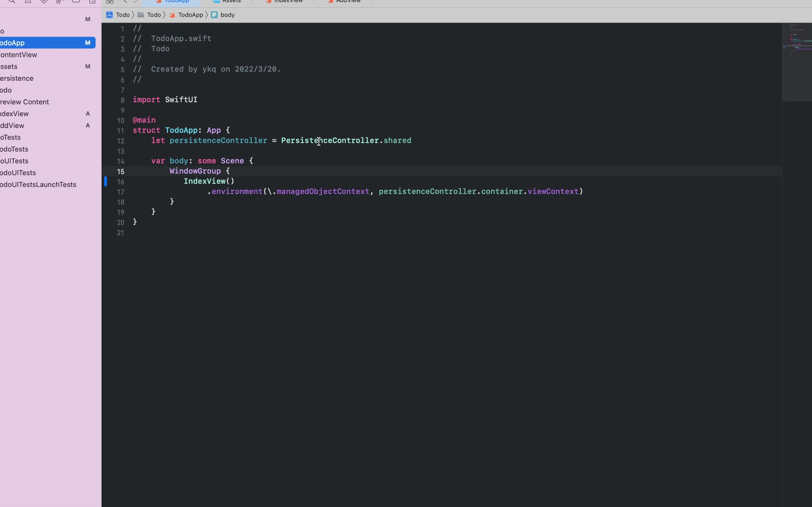Image resolution: width=812 pixels, height=507 pixels.
Task: Set a breakpoint on line 12 gutter
Action: click(x=121, y=141)
